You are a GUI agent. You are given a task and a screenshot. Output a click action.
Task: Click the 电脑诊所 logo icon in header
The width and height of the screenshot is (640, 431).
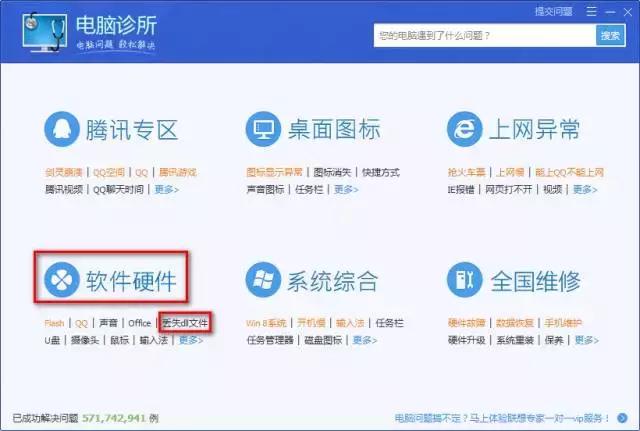[44, 32]
